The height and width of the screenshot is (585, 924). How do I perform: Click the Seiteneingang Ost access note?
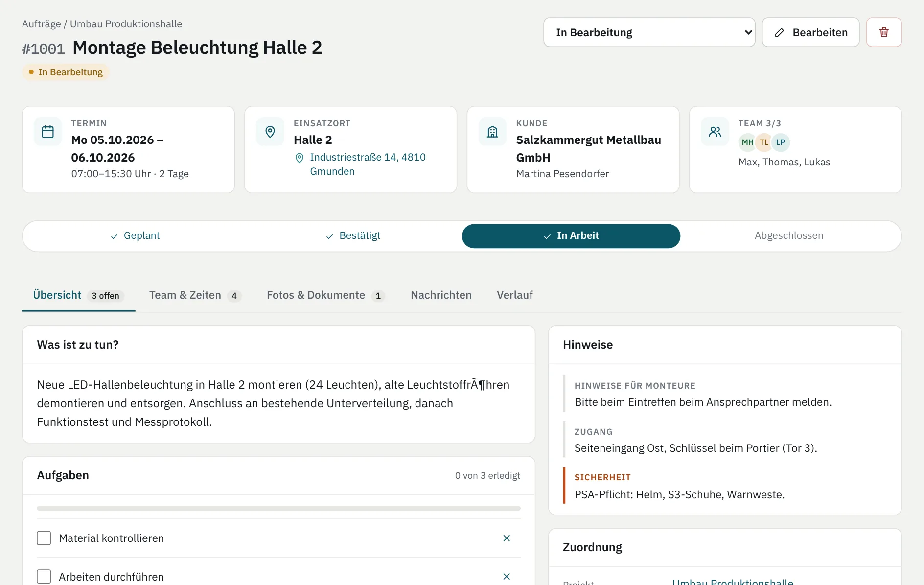point(695,448)
